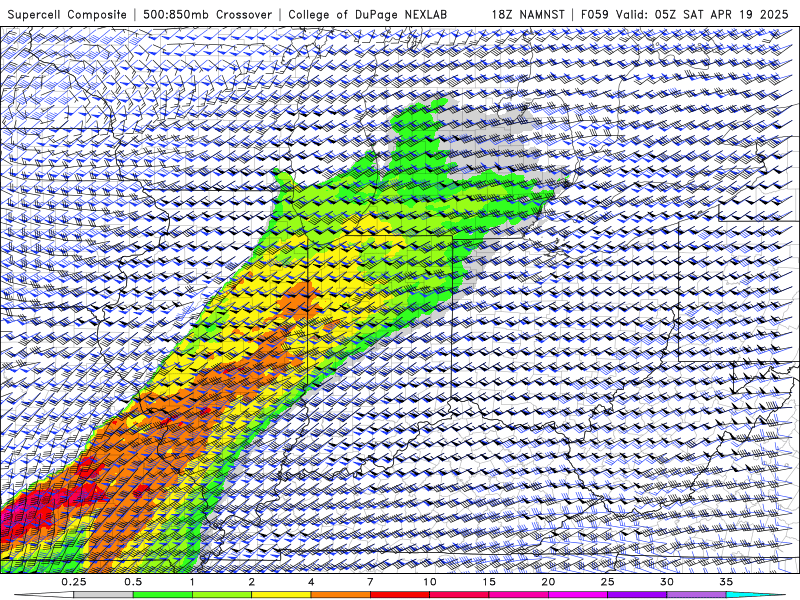Click the '30' legend value label
The image size is (800, 600).
click(667, 582)
